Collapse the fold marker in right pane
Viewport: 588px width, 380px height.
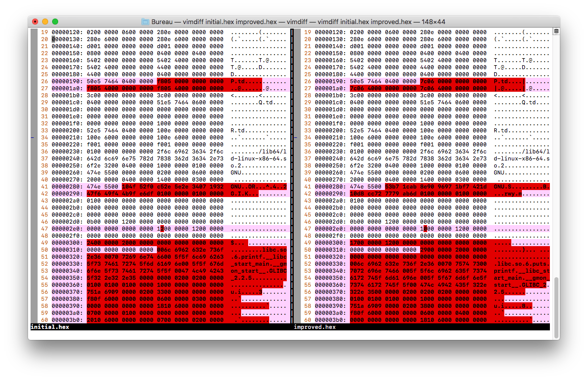pos(296,137)
